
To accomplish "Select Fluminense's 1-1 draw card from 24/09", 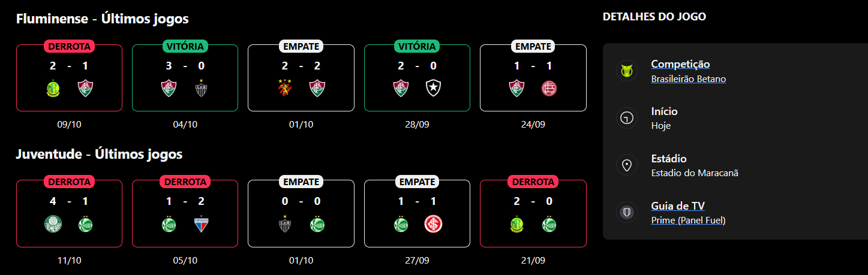I will pyautogui.click(x=533, y=78).
